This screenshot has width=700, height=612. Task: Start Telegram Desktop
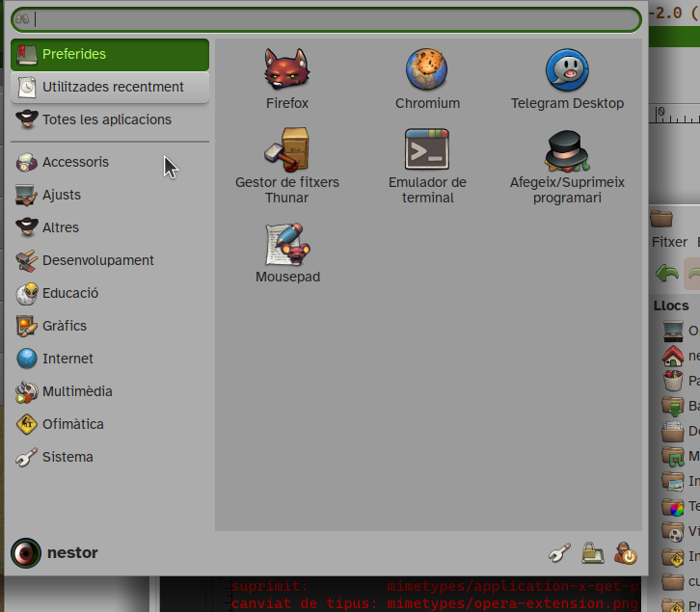(567, 78)
